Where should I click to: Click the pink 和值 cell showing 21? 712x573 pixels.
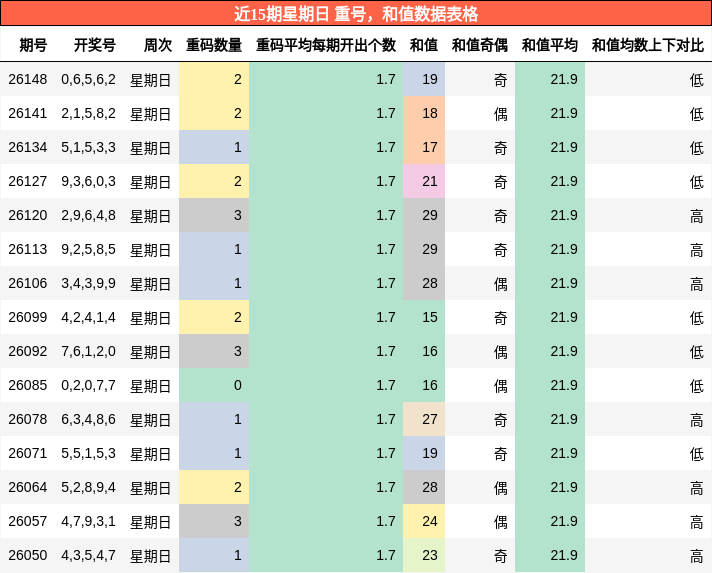pyautogui.click(x=424, y=181)
